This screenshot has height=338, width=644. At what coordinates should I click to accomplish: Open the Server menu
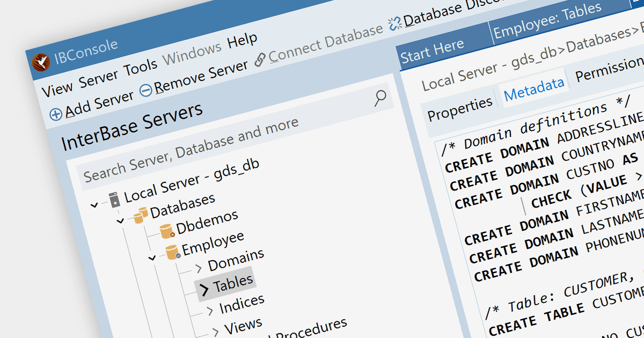pos(99,78)
